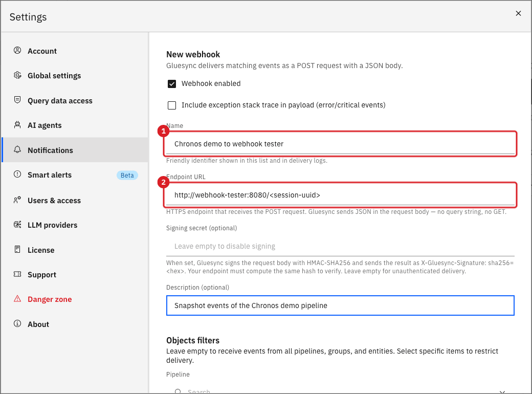Open the Danger zone section
532x394 pixels.
75,299
